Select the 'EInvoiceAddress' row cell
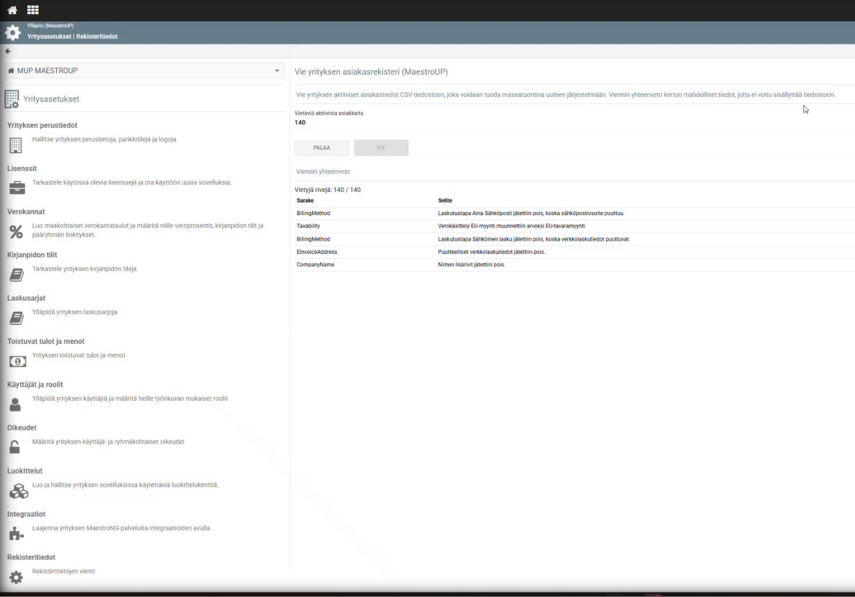Viewport: 855px width, 597px height. point(317,252)
